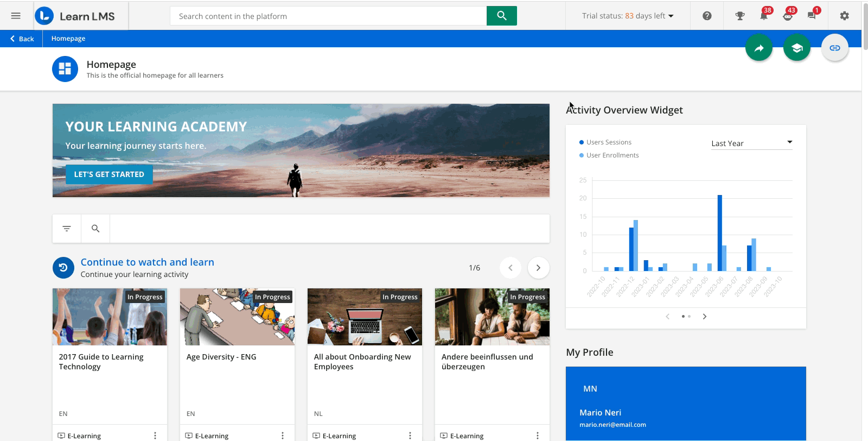Open the Continue to watch and learn link

pyautogui.click(x=147, y=262)
